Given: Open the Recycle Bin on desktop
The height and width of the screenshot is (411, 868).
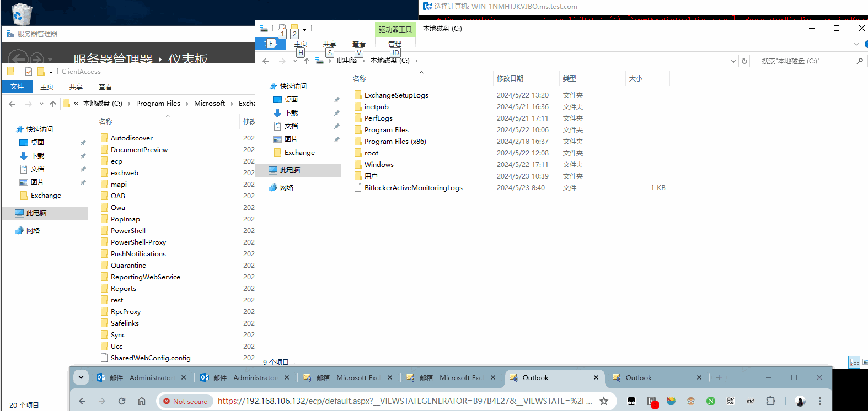Looking at the screenshot, I should click(x=22, y=14).
